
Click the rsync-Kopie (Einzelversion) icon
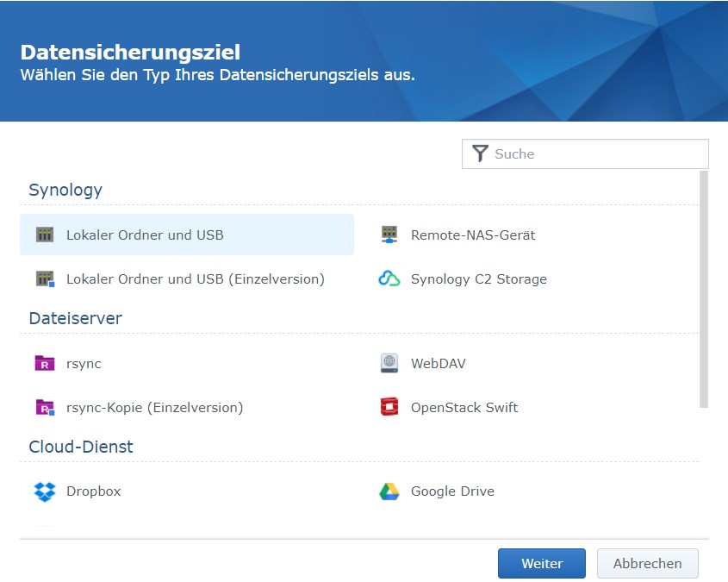[45, 407]
